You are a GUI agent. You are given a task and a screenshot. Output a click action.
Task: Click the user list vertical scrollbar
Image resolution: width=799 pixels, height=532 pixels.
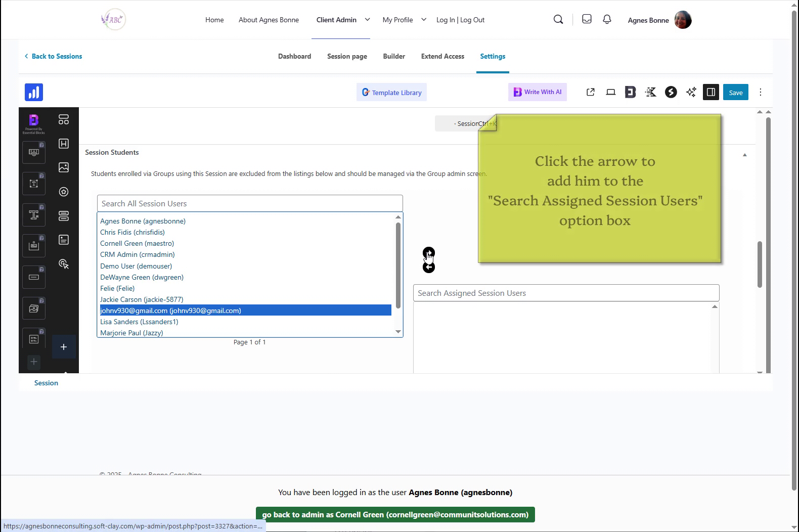pos(398,265)
